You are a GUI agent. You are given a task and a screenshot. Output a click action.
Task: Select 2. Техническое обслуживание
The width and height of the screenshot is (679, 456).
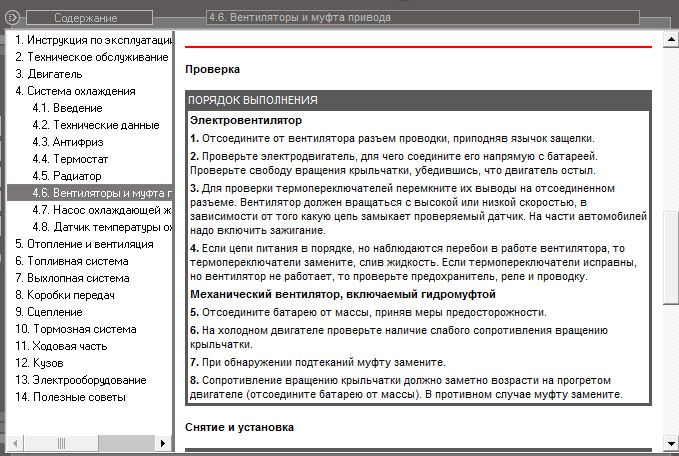pos(91,57)
